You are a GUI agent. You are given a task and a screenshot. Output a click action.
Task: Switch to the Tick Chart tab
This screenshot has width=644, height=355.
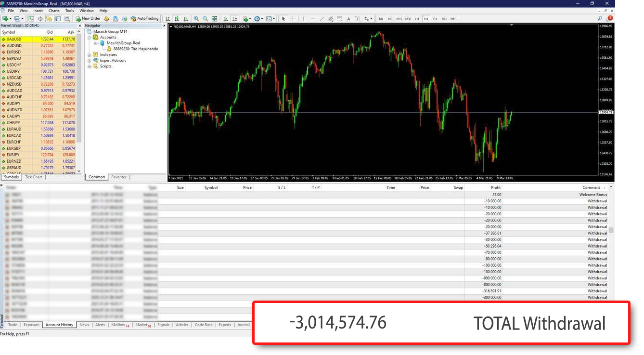pos(34,177)
